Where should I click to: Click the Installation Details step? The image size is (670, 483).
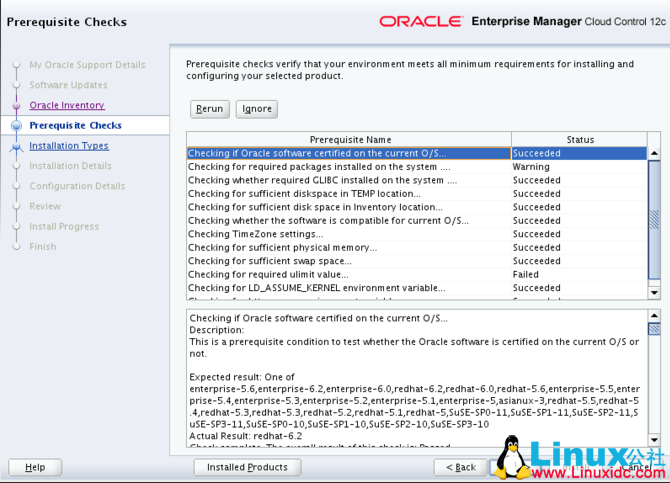(x=71, y=166)
